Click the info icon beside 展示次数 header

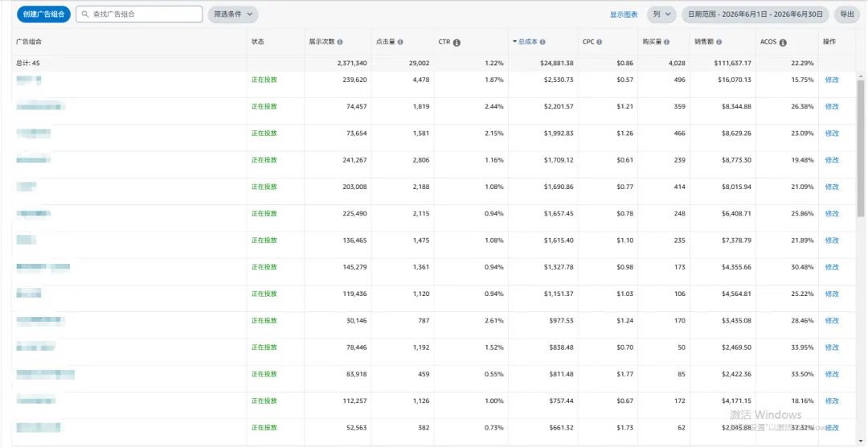click(340, 42)
